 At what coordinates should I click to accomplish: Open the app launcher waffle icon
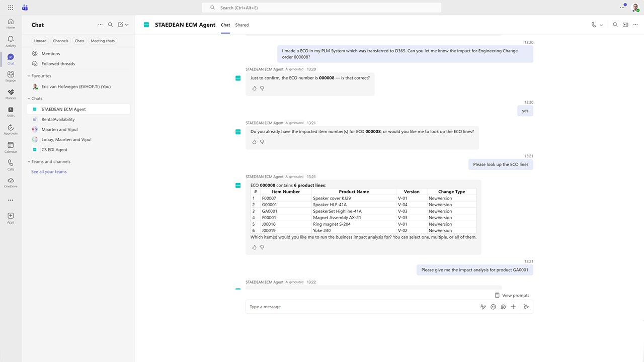(x=11, y=8)
